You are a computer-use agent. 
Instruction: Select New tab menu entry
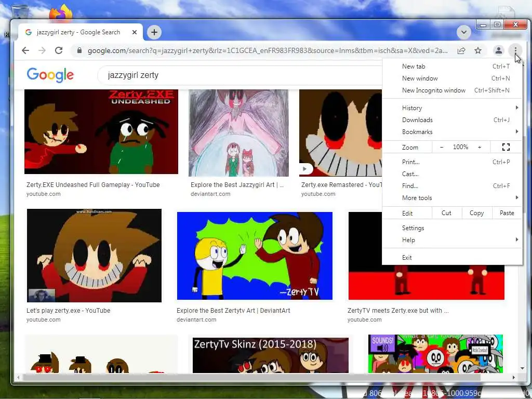[x=452, y=66]
